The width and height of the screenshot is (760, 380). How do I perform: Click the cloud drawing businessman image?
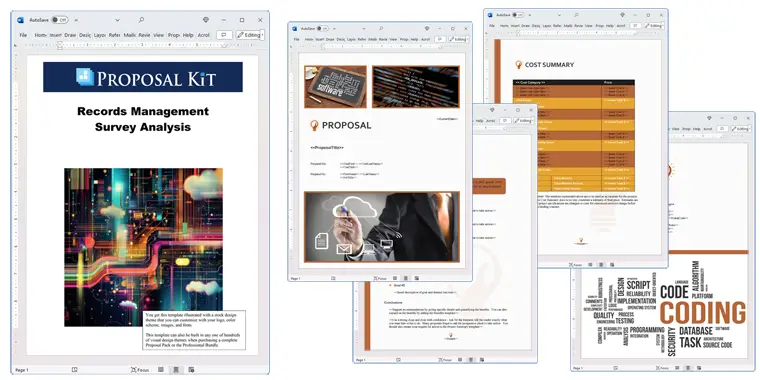382,227
